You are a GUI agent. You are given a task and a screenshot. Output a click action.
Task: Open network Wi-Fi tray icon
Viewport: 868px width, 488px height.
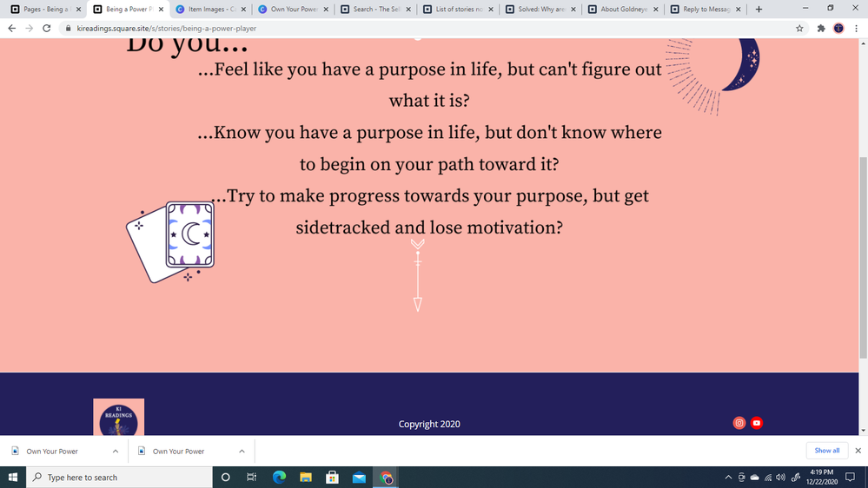pos(768,477)
